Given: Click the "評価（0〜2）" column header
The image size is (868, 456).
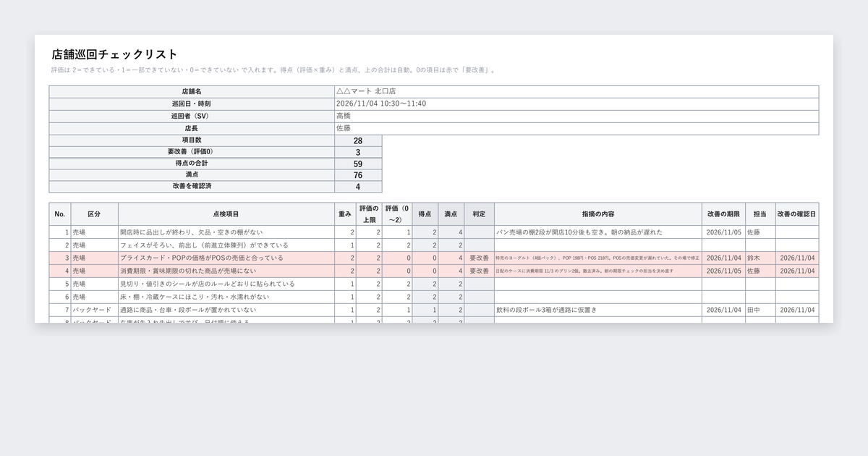Looking at the screenshot, I should coord(397,214).
